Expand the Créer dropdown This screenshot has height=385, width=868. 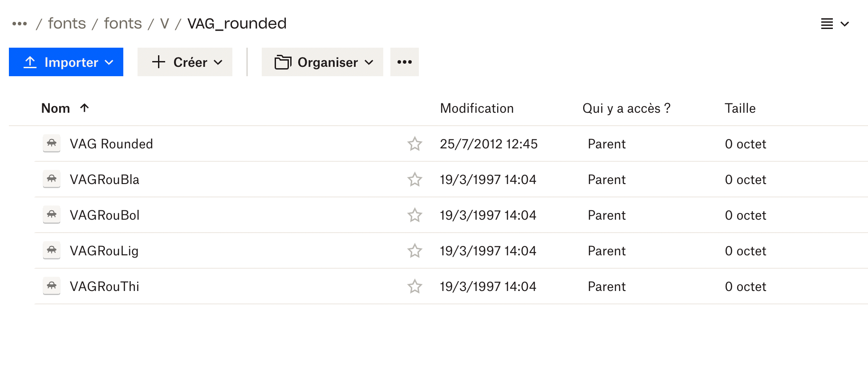point(219,62)
